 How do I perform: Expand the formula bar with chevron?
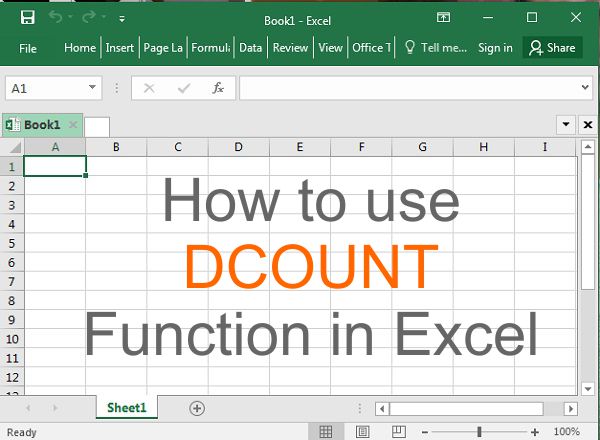tap(585, 88)
